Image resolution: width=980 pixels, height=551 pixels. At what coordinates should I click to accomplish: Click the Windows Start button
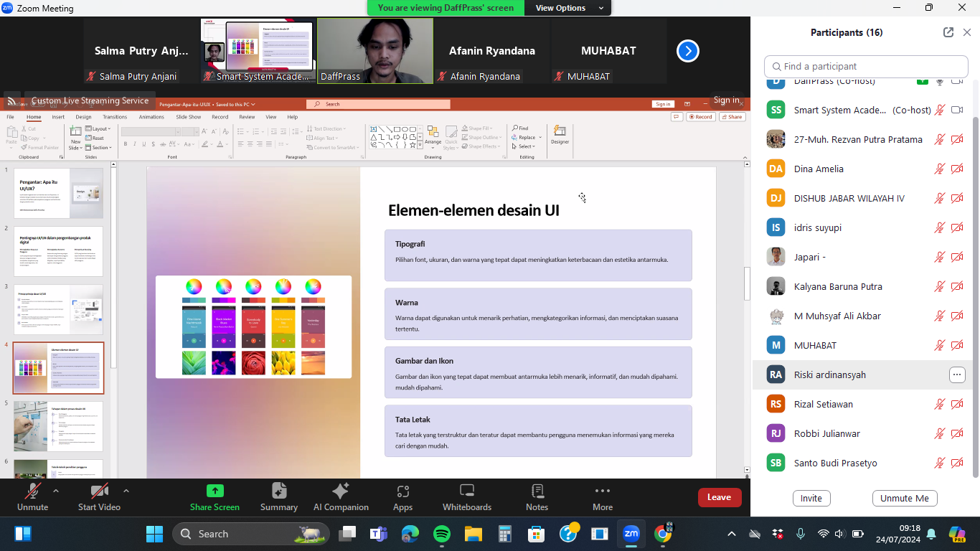pos(154,534)
